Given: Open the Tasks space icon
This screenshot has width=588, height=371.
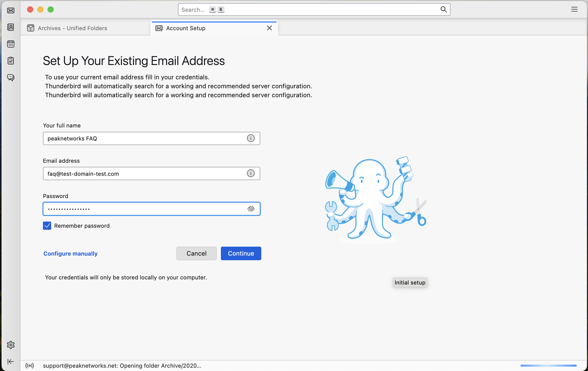Looking at the screenshot, I should (x=11, y=61).
